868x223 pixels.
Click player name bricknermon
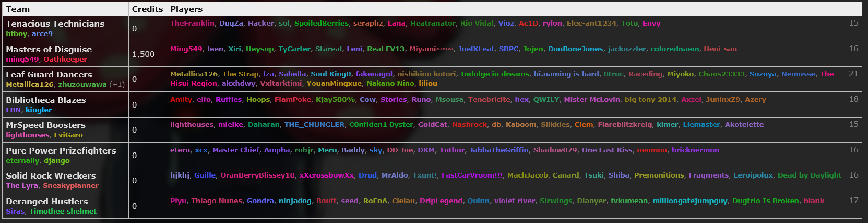tap(695, 150)
